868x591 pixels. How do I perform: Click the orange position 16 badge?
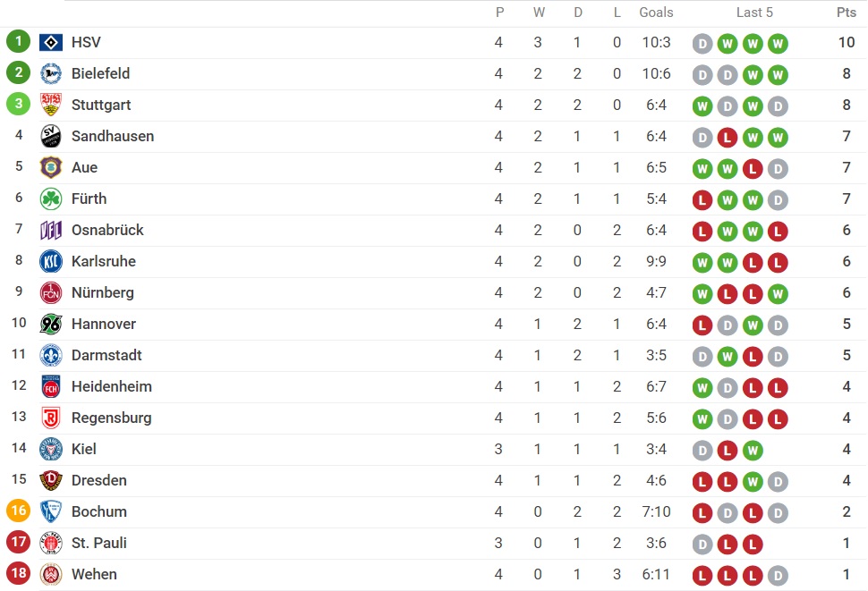pyautogui.click(x=18, y=511)
